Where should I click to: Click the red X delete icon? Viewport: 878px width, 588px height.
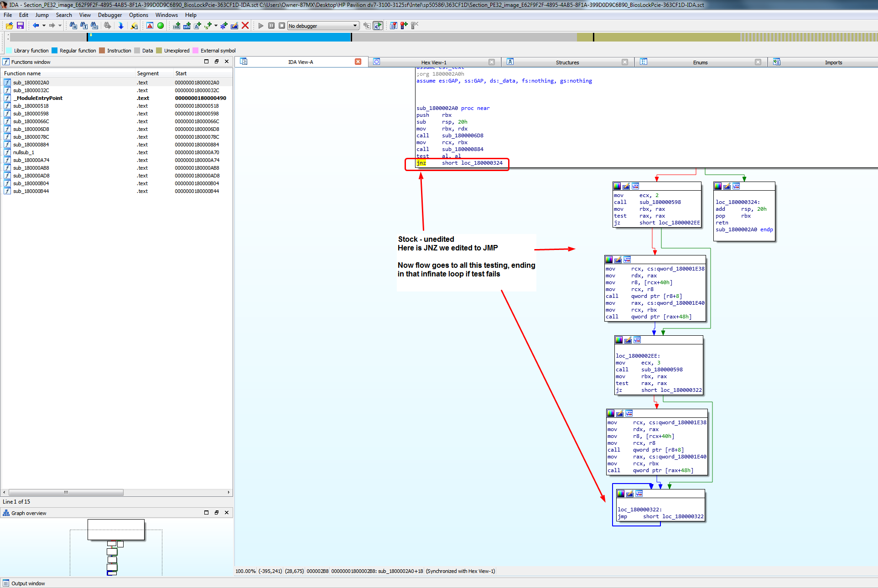[x=245, y=26]
